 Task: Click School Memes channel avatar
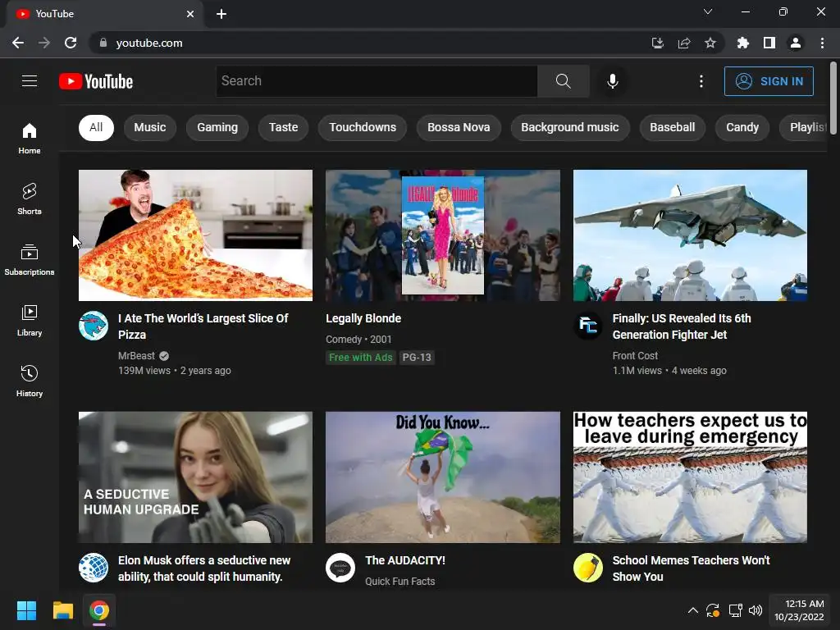pyautogui.click(x=588, y=568)
